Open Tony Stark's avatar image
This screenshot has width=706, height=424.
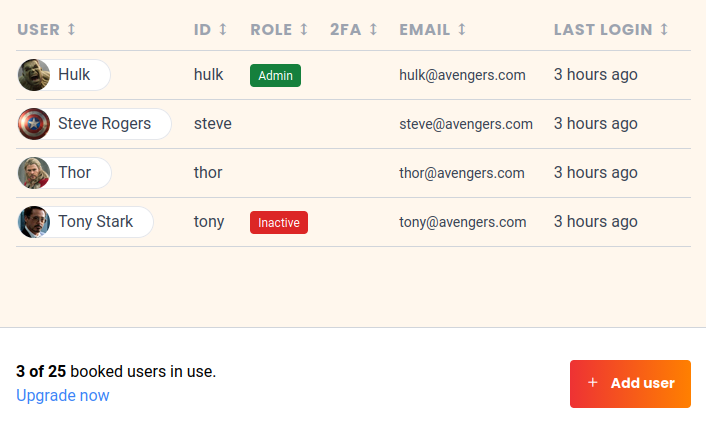[33, 222]
